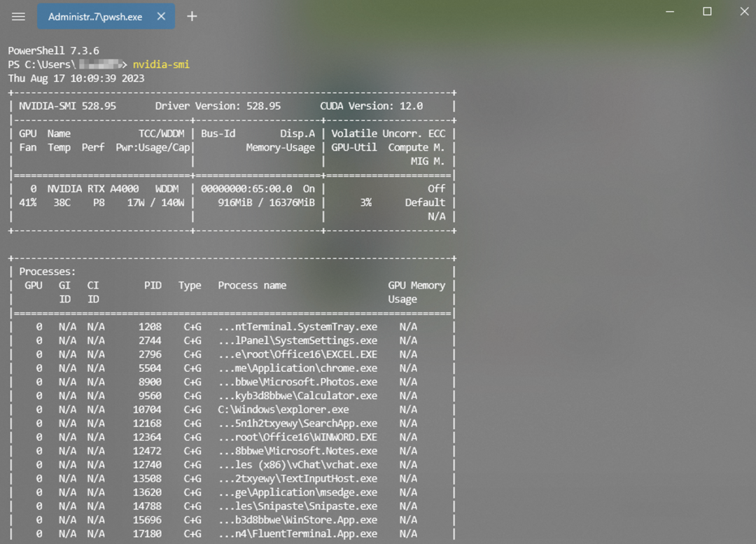
Task: Click the 38C temperature reading
Action: (62, 202)
